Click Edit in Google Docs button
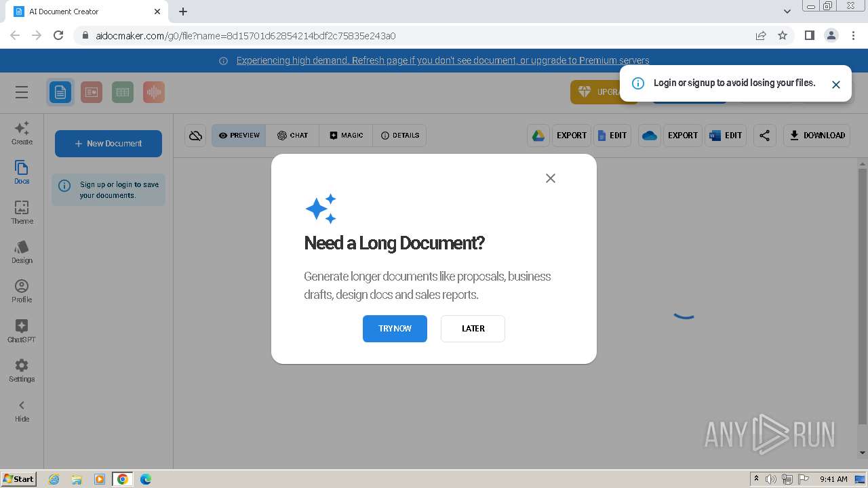This screenshot has width=868, height=488. pyautogui.click(x=612, y=136)
